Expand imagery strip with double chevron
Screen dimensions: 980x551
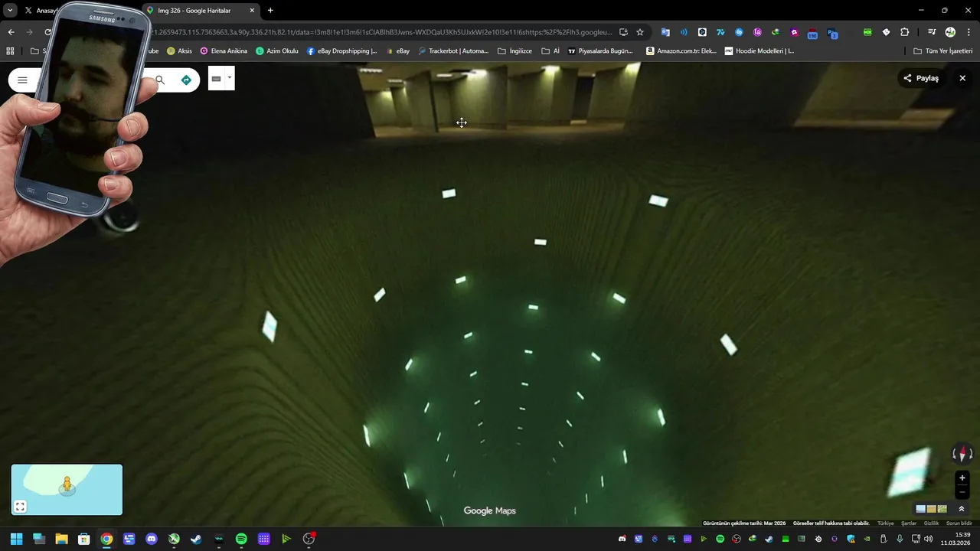962,509
